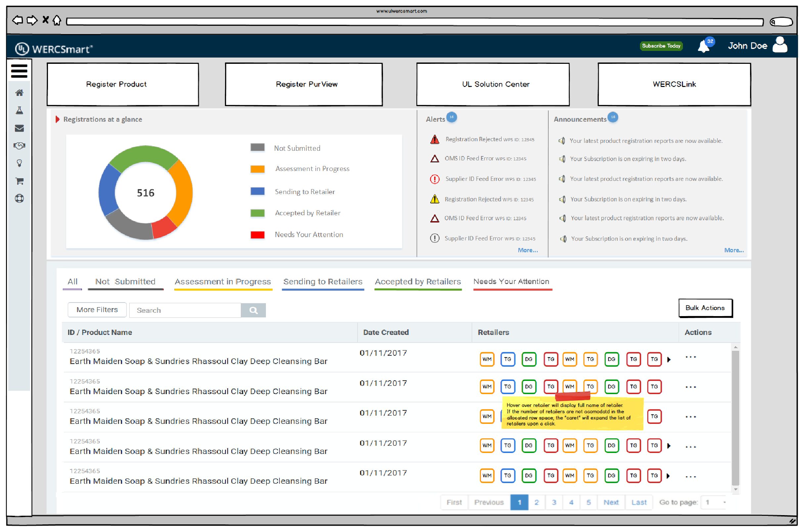Screen dimensions: 804x532
Task: Switch to Needs Your Attention tab
Action: (511, 282)
